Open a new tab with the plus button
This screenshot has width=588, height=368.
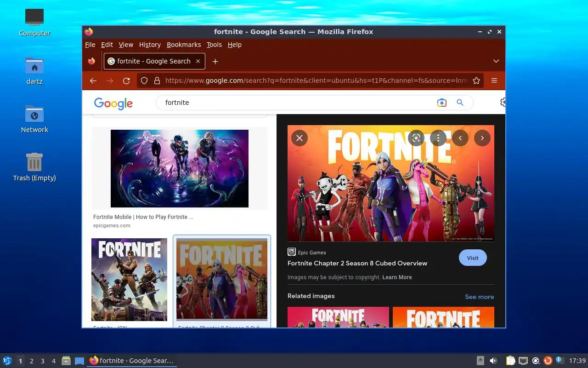tap(215, 61)
